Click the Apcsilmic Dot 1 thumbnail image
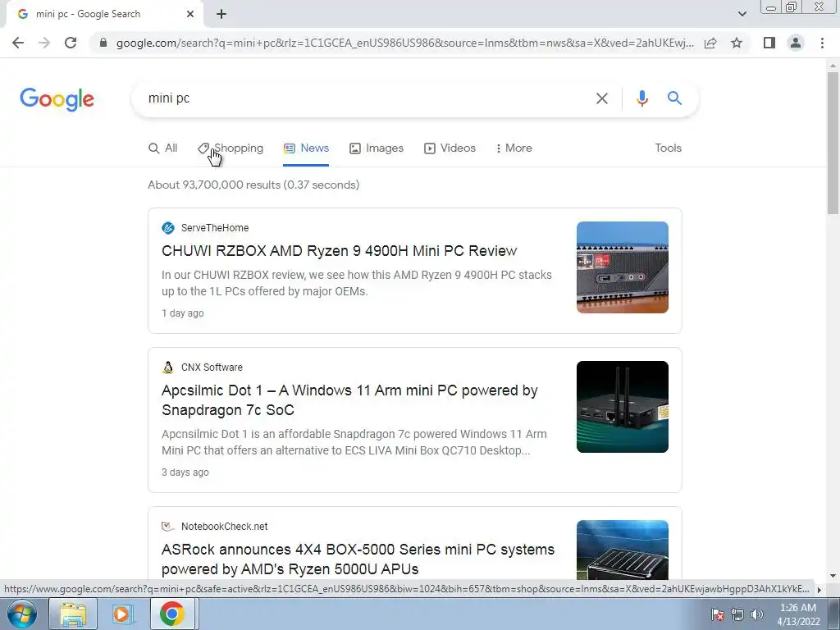Screen dimensions: 840x630 [623, 407]
